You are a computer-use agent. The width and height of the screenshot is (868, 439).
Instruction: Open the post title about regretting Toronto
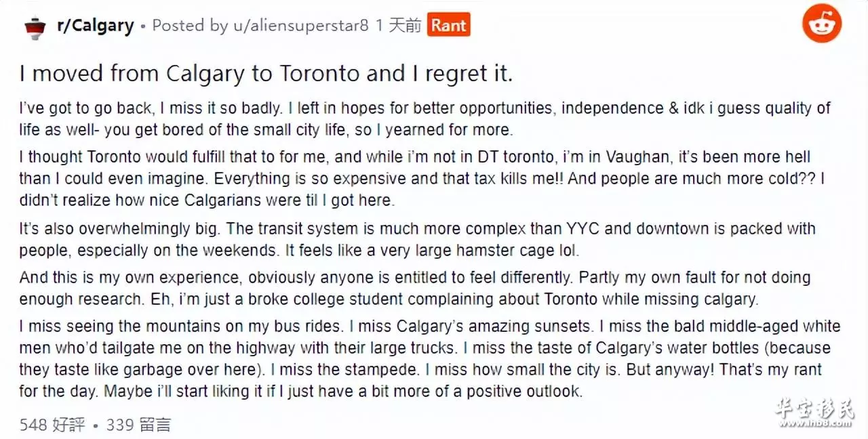(x=265, y=73)
